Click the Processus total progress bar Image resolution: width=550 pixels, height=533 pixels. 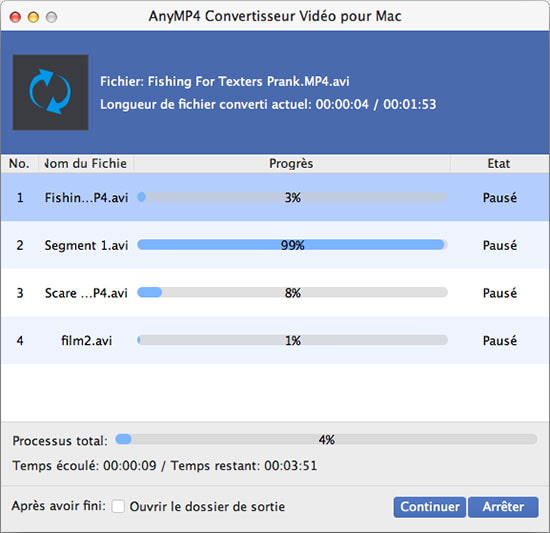pos(326,439)
